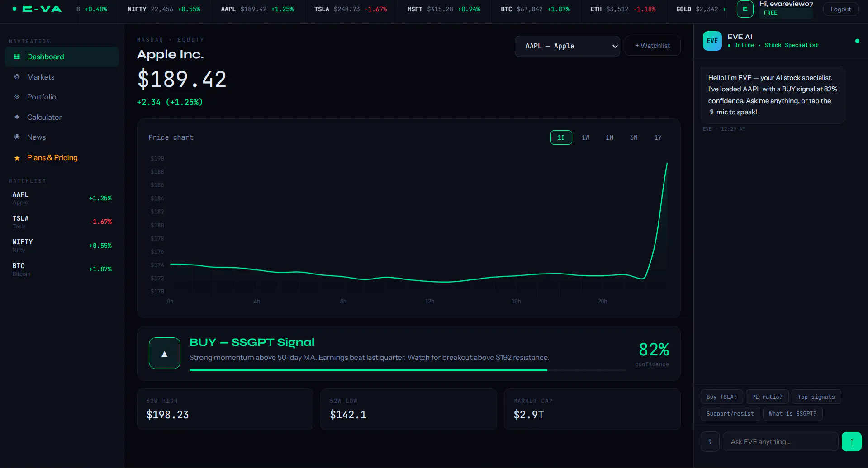Click the + Watchlist button
868x468 pixels.
pyautogui.click(x=653, y=46)
